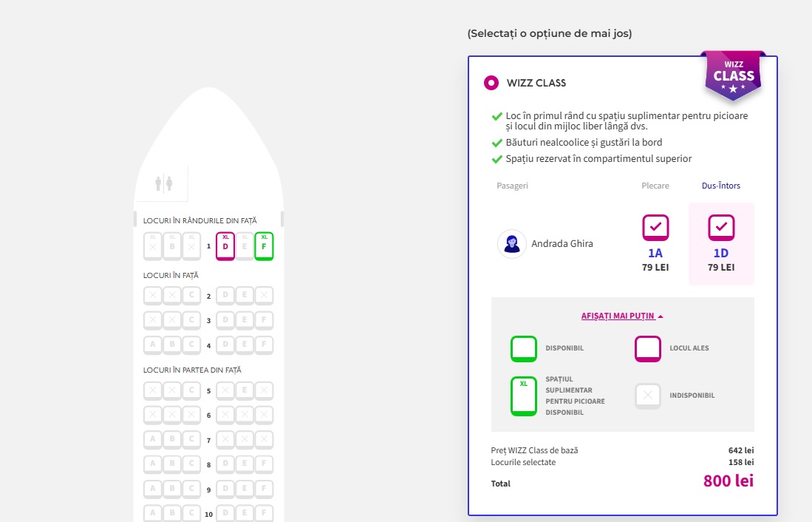Click Andrada Ghira's passenger avatar
Screen dimensions: 812x522
tap(511, 243)
